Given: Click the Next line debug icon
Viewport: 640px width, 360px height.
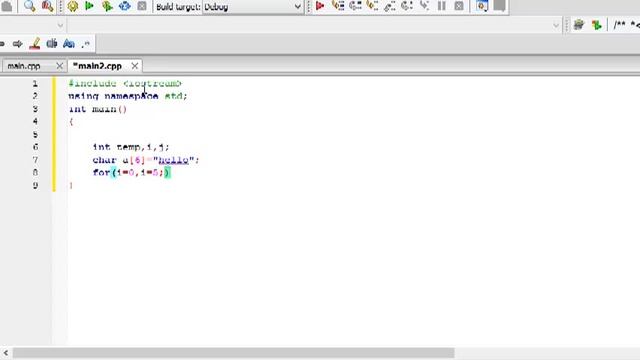Looking at the screenshot, I should point(355,6).
